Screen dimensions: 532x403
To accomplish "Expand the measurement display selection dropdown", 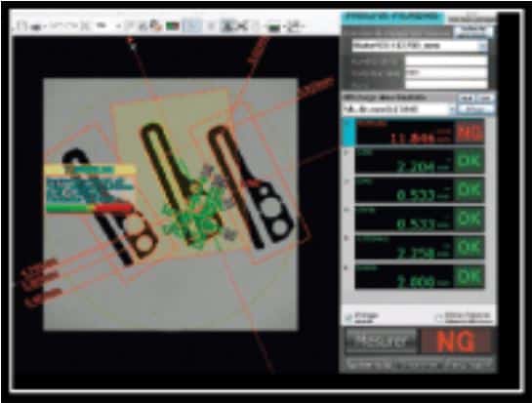I will pos(399,109).
